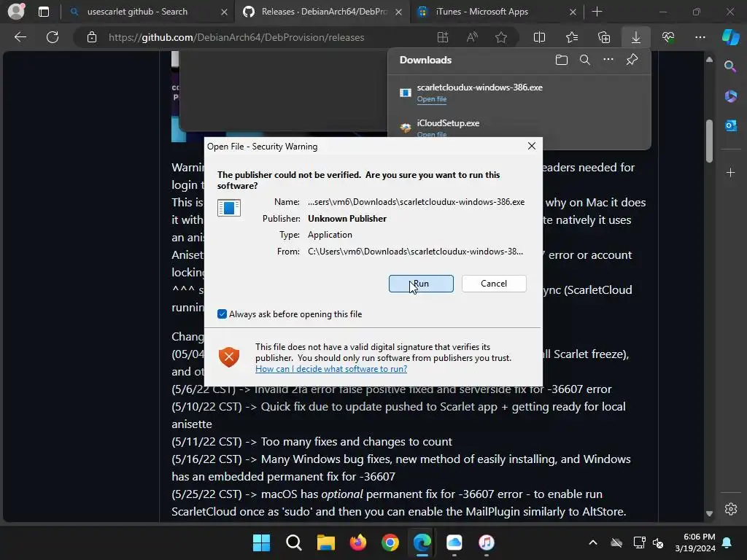The width and height of the screenshot is (747, 560).
Task: Open Outlook in the Edge sidebar
Action: pos(730,125)
